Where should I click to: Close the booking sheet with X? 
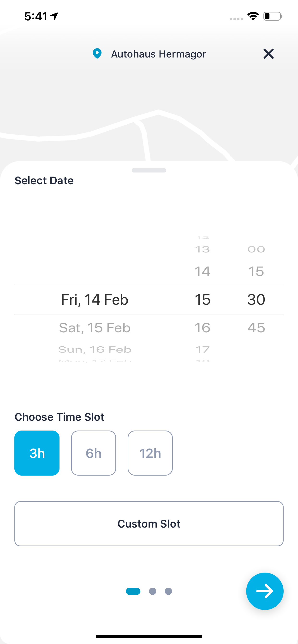click(268, 54)
